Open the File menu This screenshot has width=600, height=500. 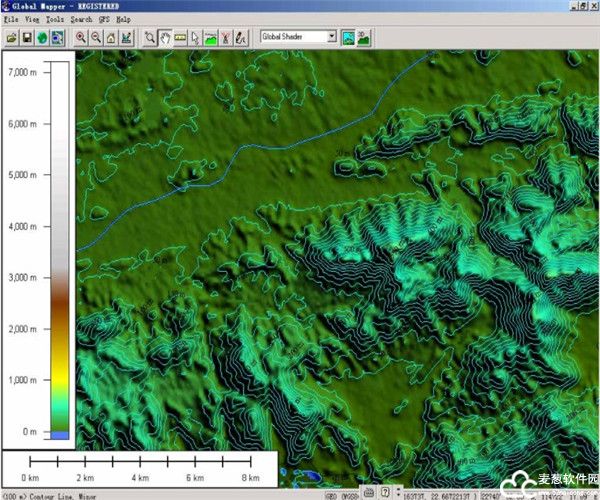[x=10, y=19]
